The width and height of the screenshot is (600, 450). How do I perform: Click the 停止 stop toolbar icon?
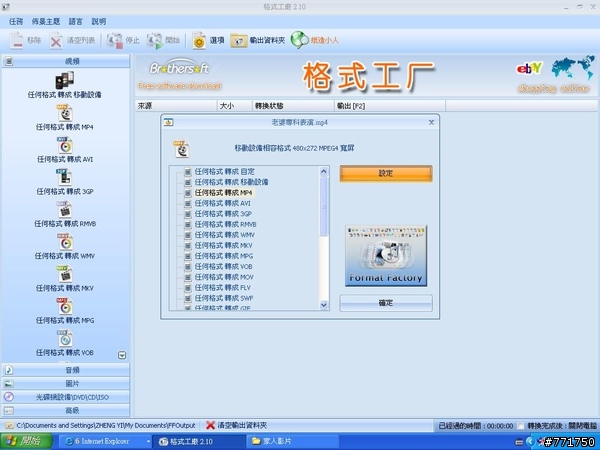coord(114,40)
